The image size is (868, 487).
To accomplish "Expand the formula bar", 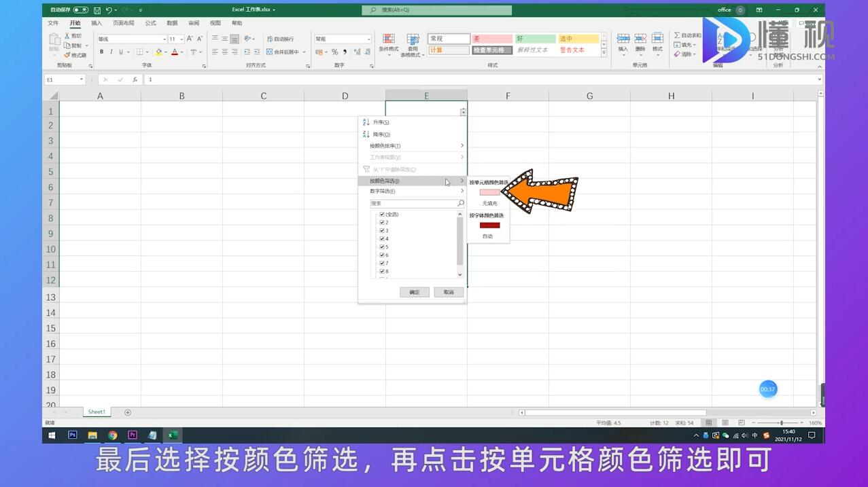I will point(819,79).
